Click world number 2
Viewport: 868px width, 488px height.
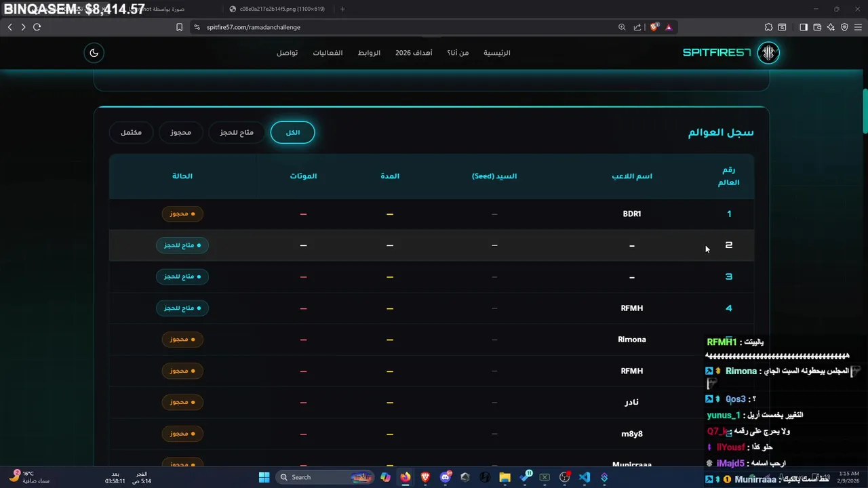[729, 245]
